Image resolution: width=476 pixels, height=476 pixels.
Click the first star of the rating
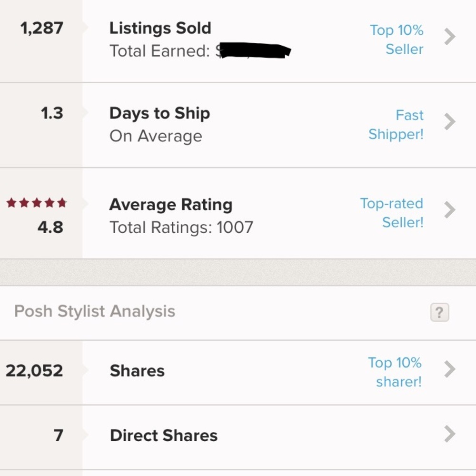coord(10,203)
